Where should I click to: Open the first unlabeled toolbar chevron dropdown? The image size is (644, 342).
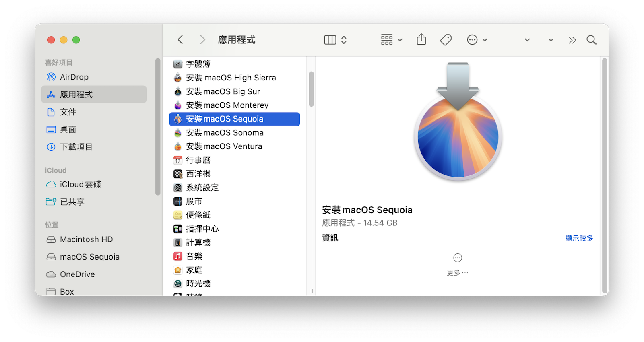[527, 40]
